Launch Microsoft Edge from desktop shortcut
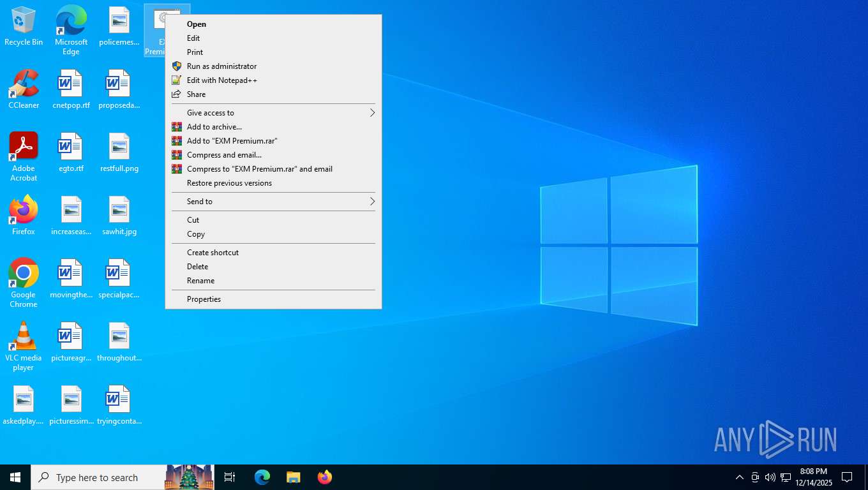 71,30
